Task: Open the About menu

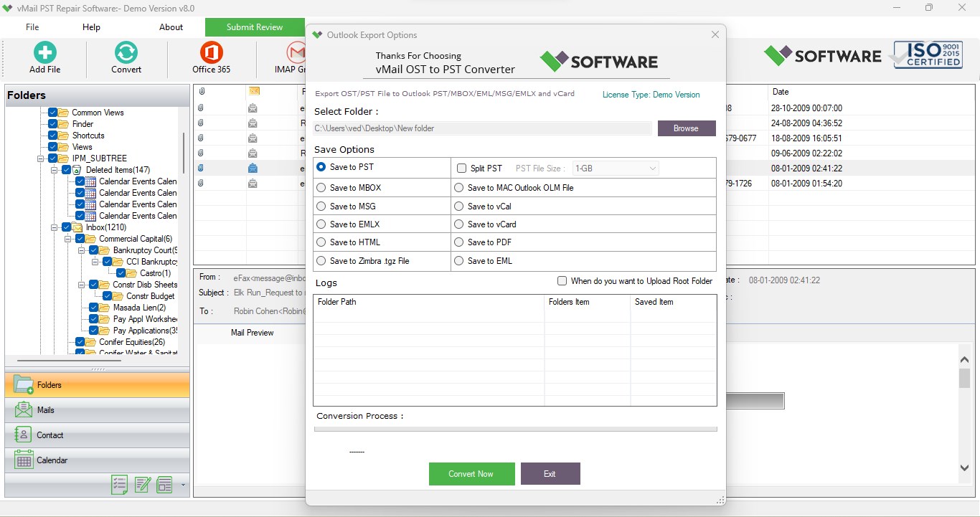Action: click(x=171, y=27)
